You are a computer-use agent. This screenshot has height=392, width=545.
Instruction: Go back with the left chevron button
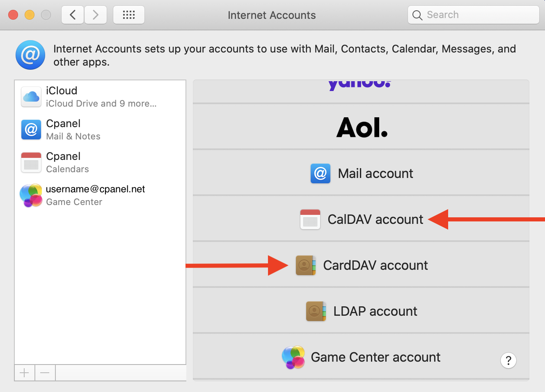73,15
